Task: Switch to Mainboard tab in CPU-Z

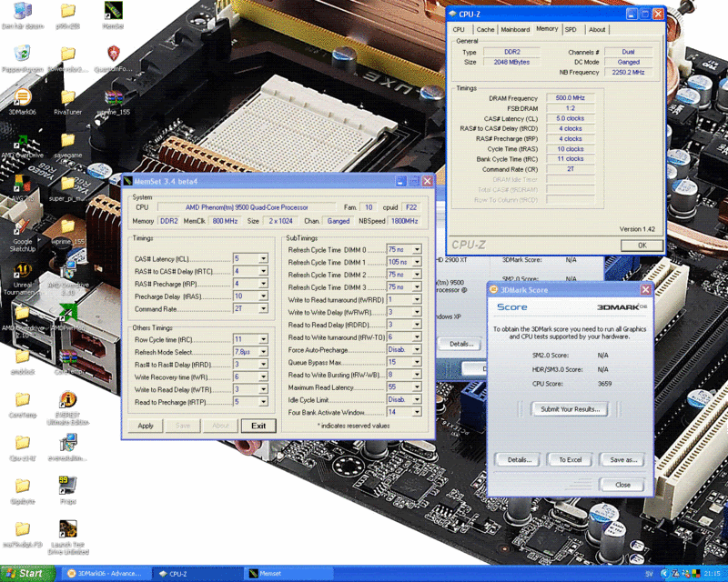Action: (x=515, y=29)
